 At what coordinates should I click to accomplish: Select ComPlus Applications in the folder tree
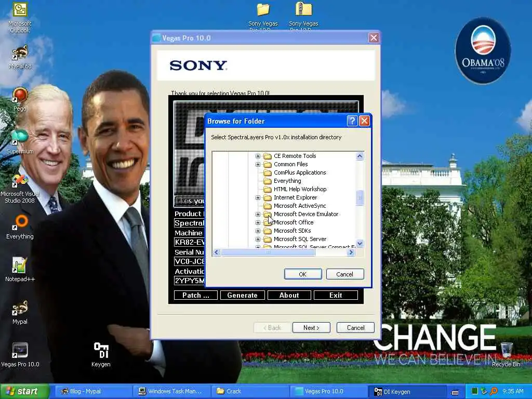pos(300,172)
